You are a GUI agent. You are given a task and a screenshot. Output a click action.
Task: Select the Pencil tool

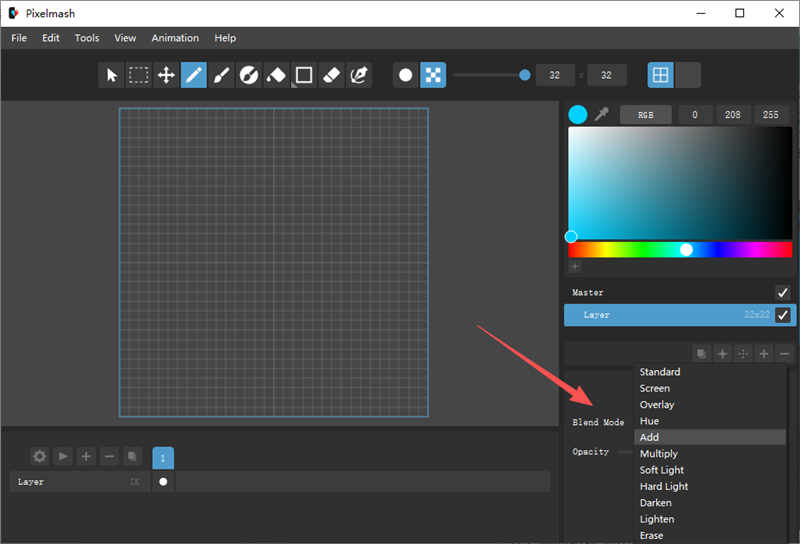point(194,76)
